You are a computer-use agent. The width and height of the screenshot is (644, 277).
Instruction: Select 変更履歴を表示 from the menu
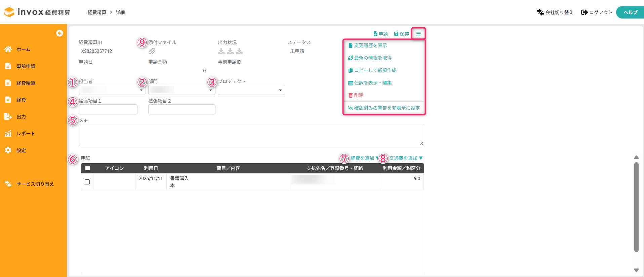370,45
